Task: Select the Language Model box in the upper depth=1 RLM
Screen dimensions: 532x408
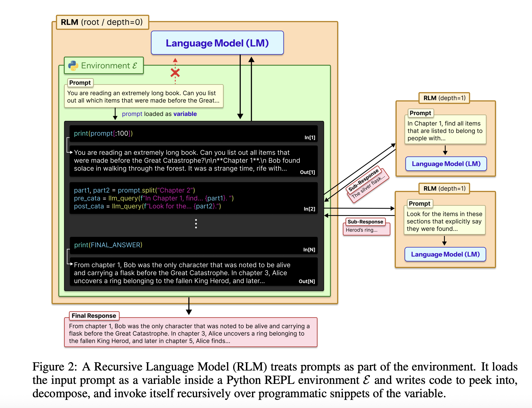Action: (446, 164)
